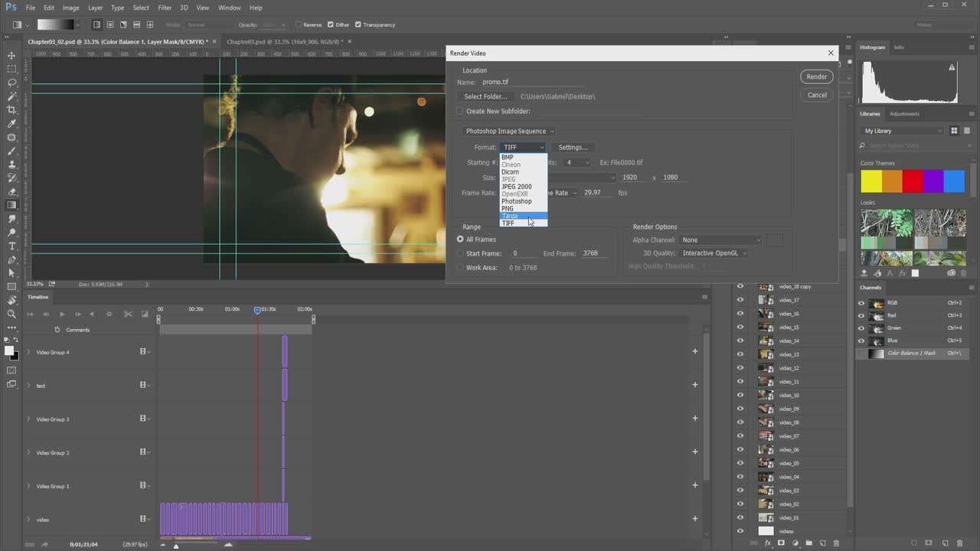Switch to Adjustments tab
Screen dimensions: 980x551
(904, 113)
